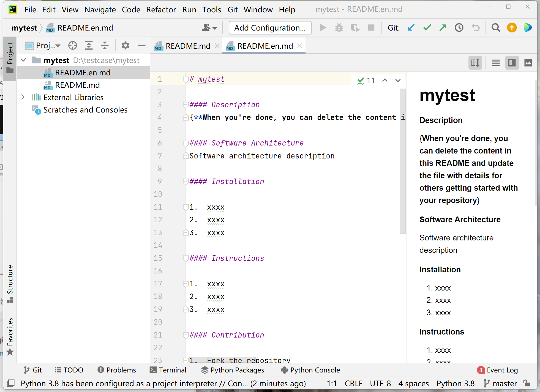Click the UTF-8 encoding indicator

[x=380, y=383]
